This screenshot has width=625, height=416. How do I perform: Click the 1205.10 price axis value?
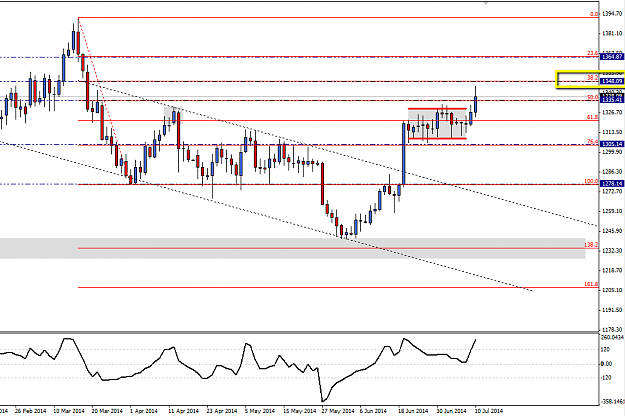[x=613, y=290]
